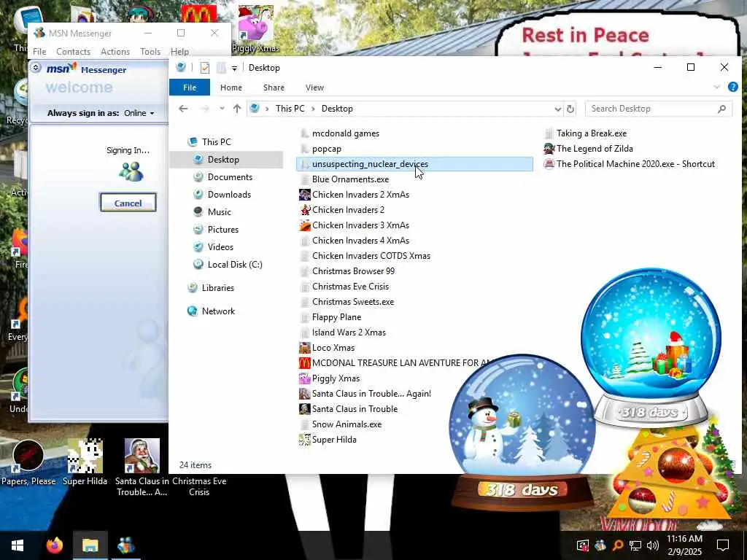Open the mcdonald games folder
This screenshot has width=747, height=560.
click(345, 133)
